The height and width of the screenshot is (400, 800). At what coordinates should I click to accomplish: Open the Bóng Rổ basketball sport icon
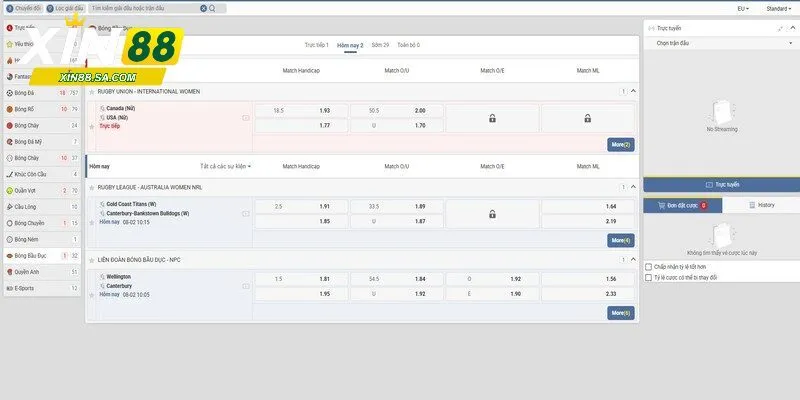[x=8, y=108]
